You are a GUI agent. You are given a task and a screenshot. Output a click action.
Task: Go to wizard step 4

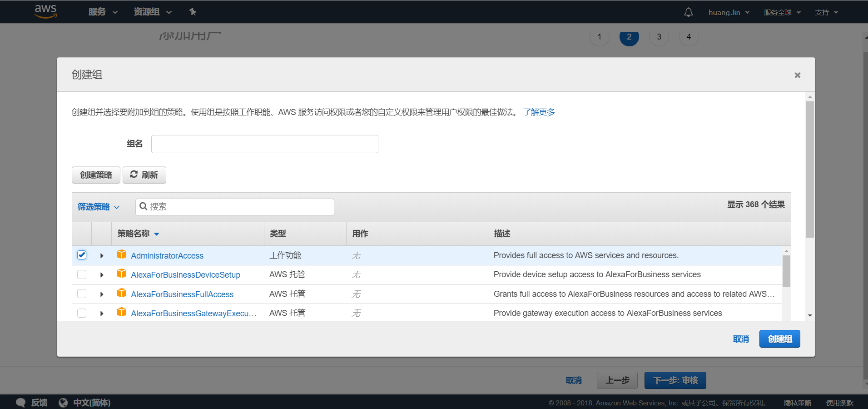(689, 37)
